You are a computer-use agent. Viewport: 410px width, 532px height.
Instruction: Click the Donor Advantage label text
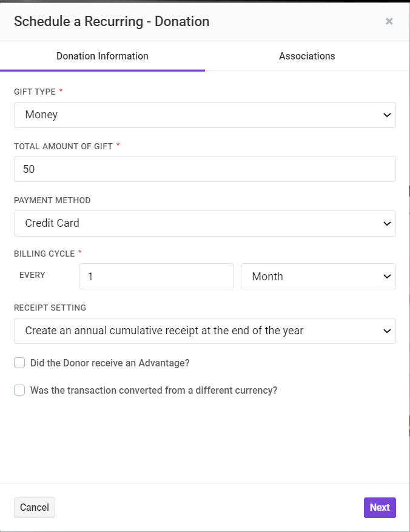coord(110,363)
